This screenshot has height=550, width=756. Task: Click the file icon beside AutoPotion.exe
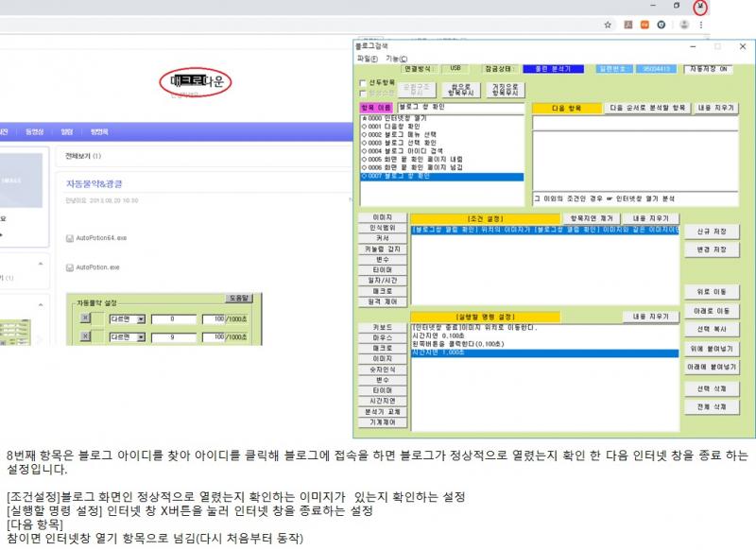(70, 267)
